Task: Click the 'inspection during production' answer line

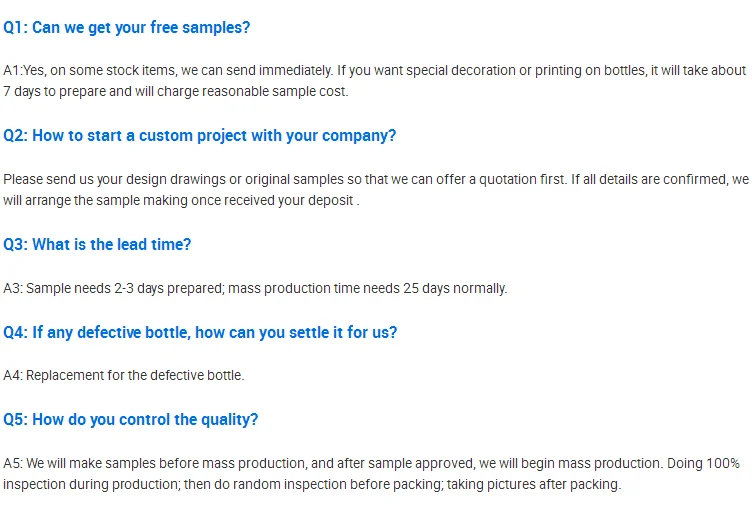Action: [x=311, y=485]
